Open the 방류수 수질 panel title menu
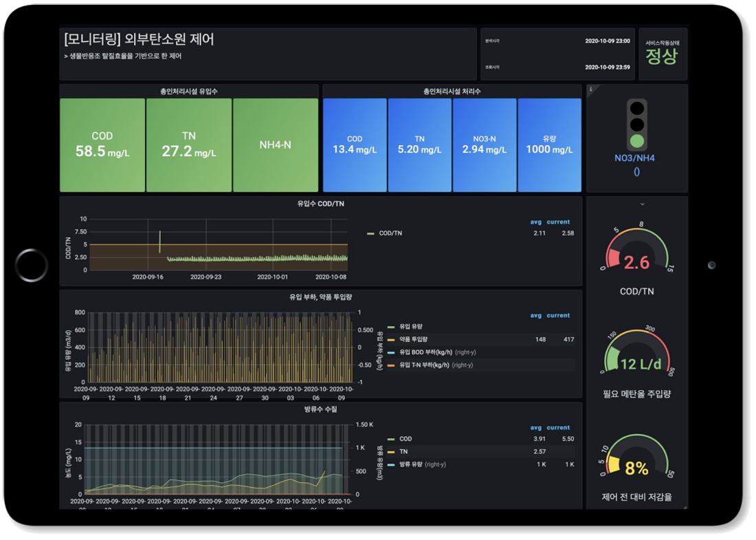This screenshot has width=756, height=540. (320, 408)
